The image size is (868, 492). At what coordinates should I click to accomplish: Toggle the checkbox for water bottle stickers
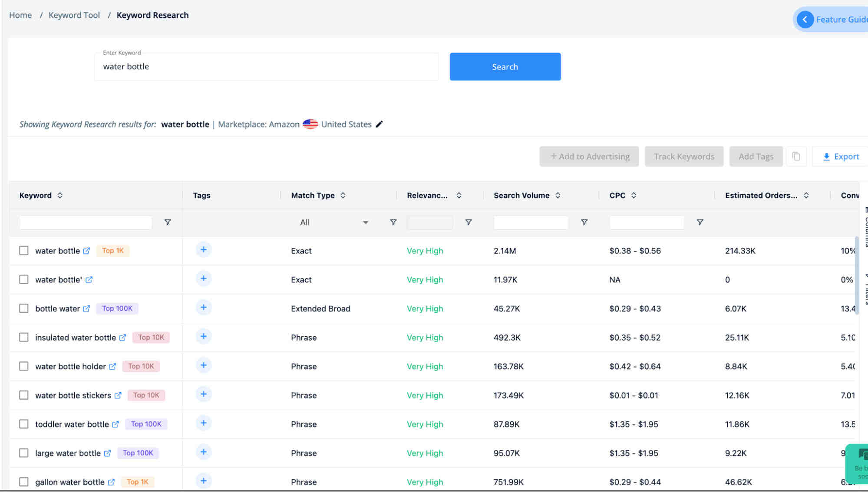tap(24, 395)
